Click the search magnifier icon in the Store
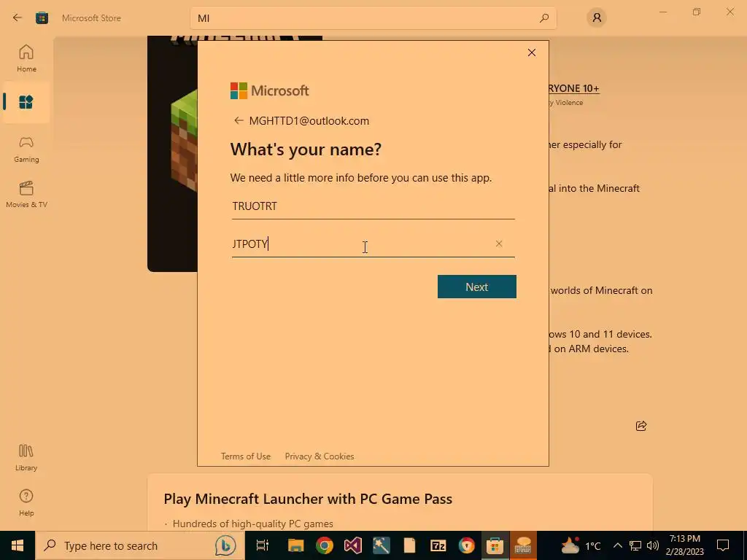 pos(544,18)
